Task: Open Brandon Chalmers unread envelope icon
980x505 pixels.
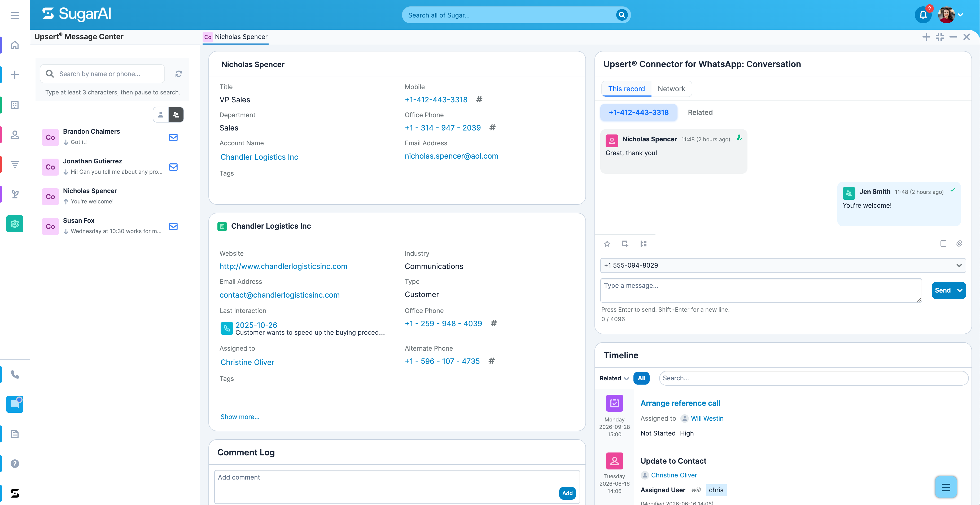Action: [173, 137]
